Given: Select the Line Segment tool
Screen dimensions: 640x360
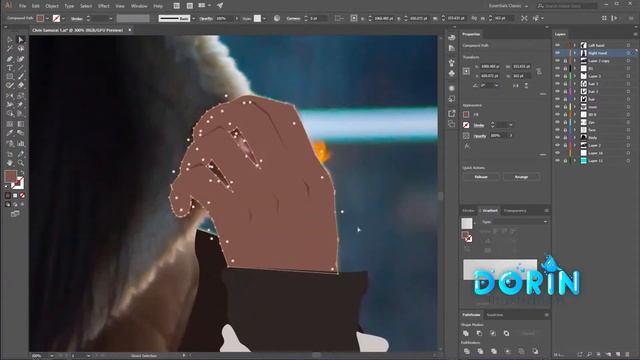Looking at the screenshot, I should pyautogui.click(x=20, y=68).
